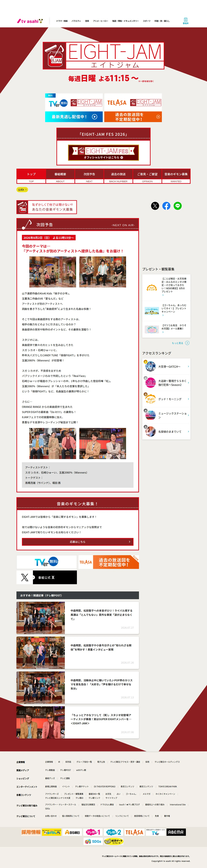The image size is (207, 868).
Task: Switch to the 番組概要 ABOUT tab
Action: (60, 176)
